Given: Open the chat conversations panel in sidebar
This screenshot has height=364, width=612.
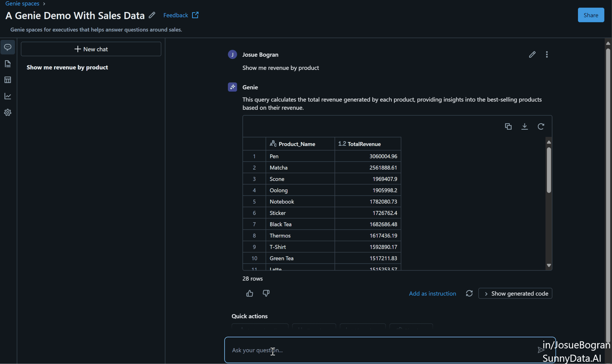Looking at the screenshot, I should [8, 47].
